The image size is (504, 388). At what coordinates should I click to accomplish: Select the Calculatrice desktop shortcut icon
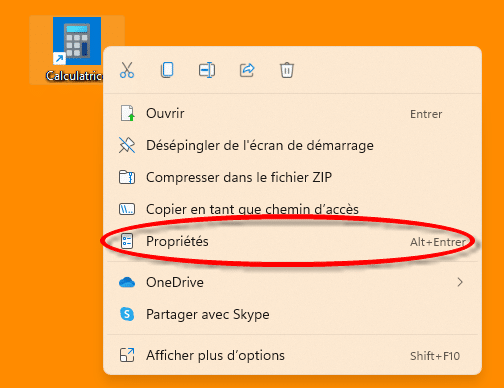[x=77, y=41]
